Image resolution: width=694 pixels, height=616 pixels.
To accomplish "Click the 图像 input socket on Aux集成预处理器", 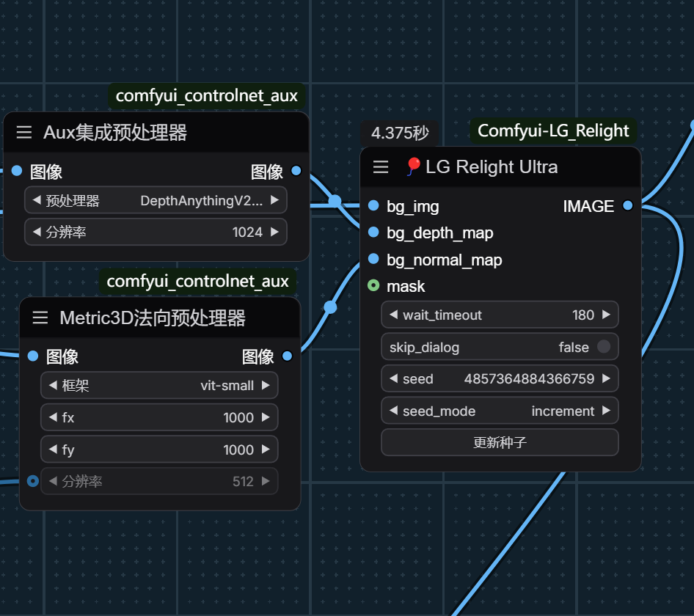I will (x=17, y=171).
